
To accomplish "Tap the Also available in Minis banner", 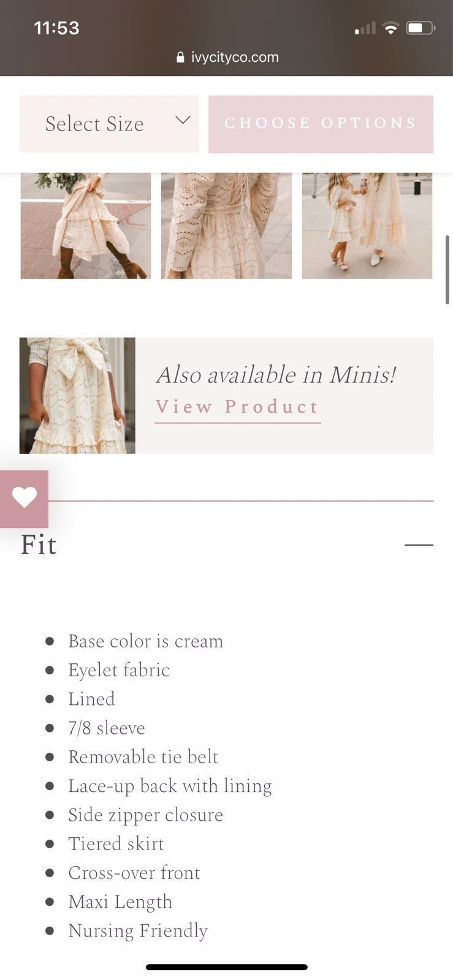I will [x=226, y=396].
